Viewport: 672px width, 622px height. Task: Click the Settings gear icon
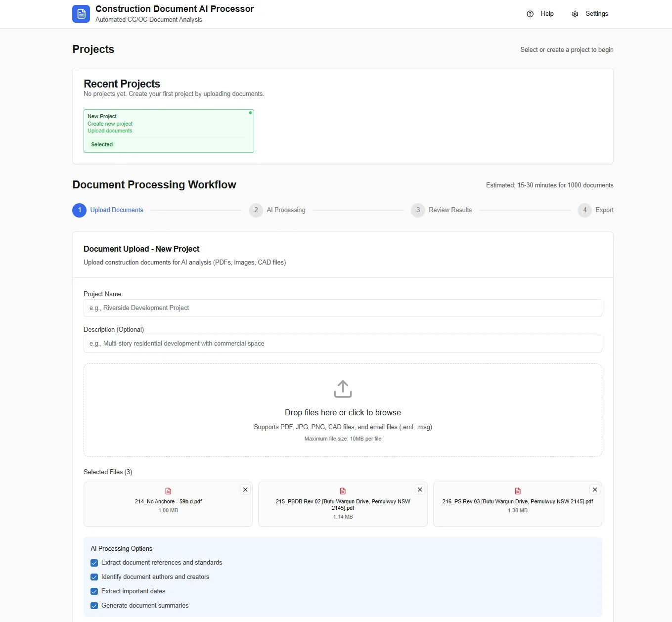[575, 14]
